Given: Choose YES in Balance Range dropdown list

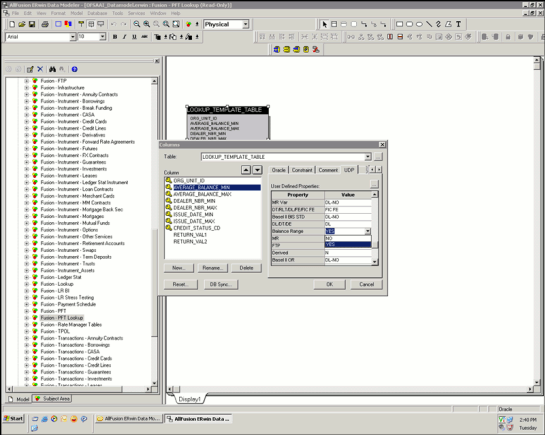Looking at the screenshot, I should pyautogui.click(x=348, y=245).
